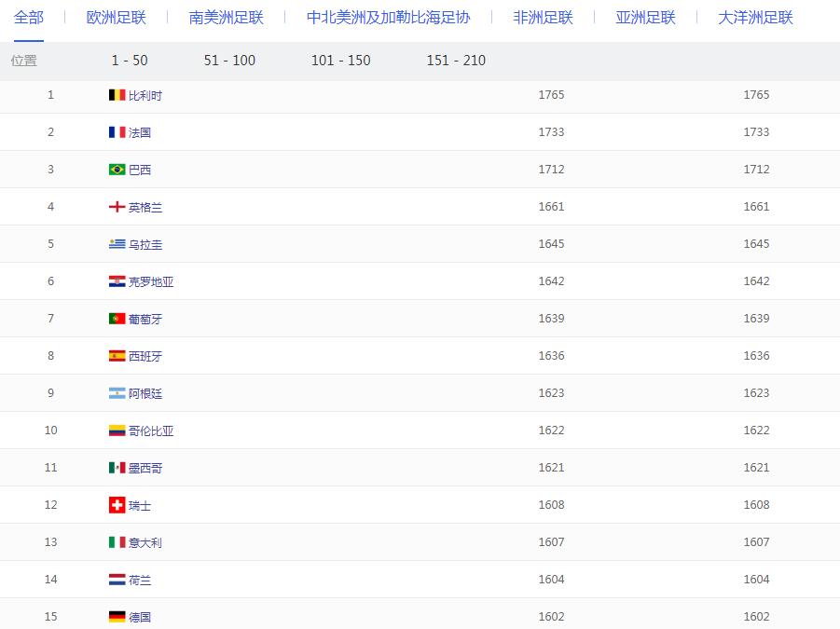
Task: Click the Argentina flag icon
Action: (x=117, y=393)
